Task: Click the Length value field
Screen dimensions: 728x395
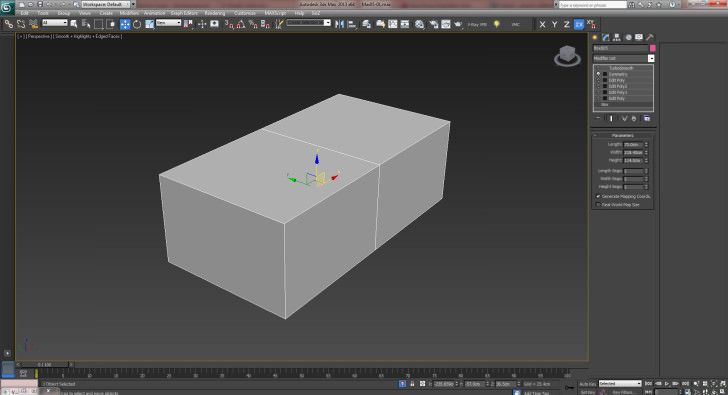Action: click(x=633, y=144)
